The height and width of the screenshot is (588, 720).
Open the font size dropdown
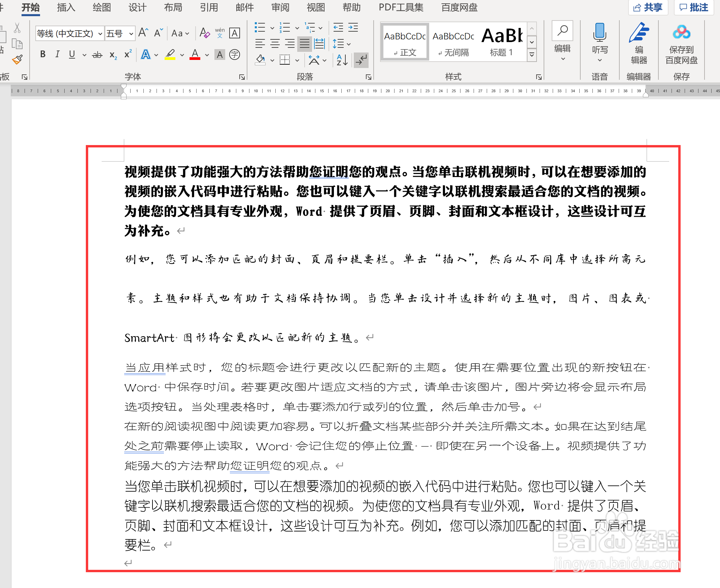(x=131, y=34)
